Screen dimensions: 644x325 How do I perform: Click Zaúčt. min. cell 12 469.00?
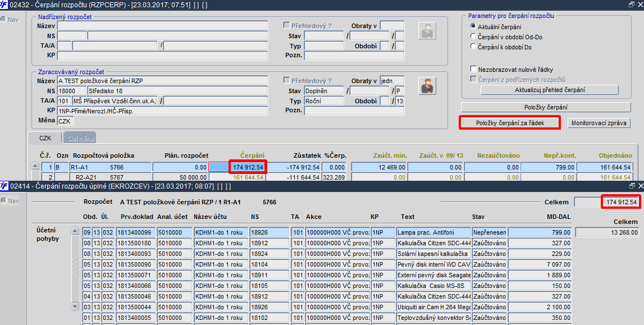pos(379,167)
